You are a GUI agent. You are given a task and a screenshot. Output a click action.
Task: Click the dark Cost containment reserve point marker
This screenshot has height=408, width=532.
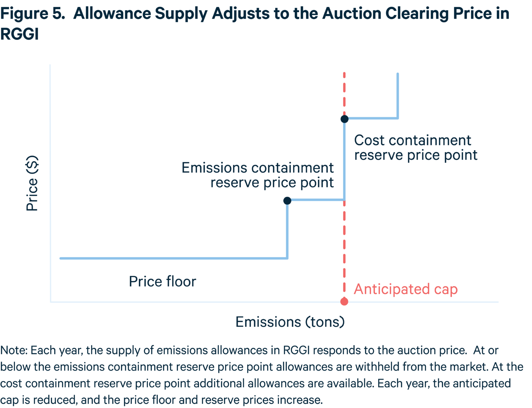click(x=344, y=119)
